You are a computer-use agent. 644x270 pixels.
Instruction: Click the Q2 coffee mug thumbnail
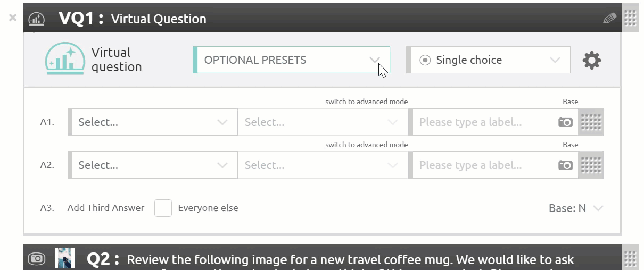point(64,258)
